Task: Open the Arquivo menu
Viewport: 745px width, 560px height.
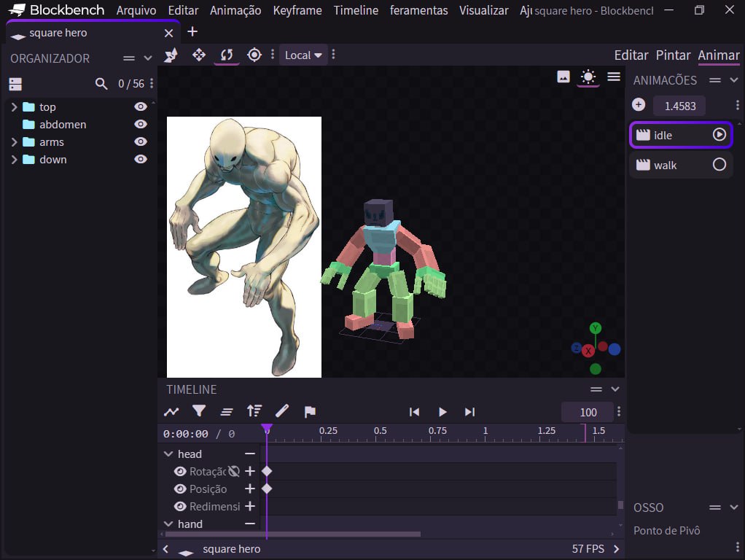Action: point(136,10)
